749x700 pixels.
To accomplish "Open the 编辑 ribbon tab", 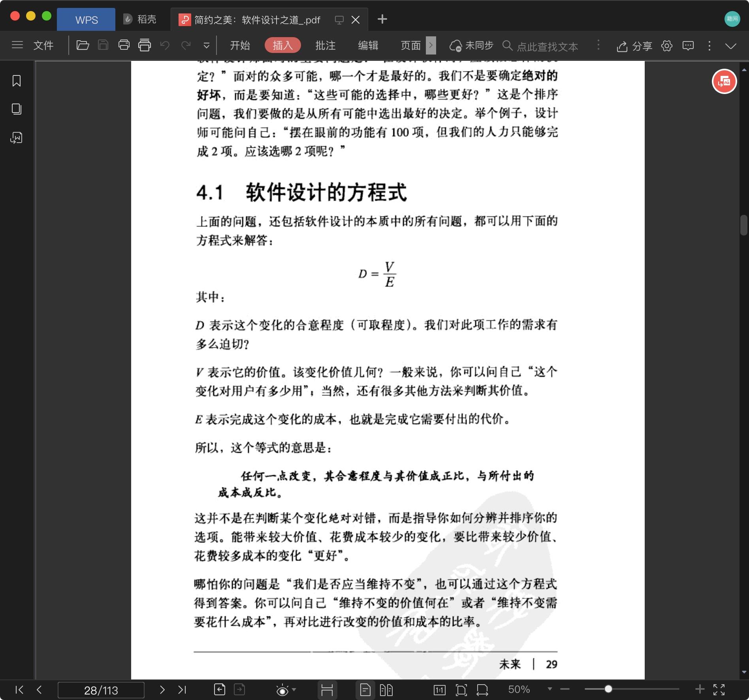I will [368, 45].
